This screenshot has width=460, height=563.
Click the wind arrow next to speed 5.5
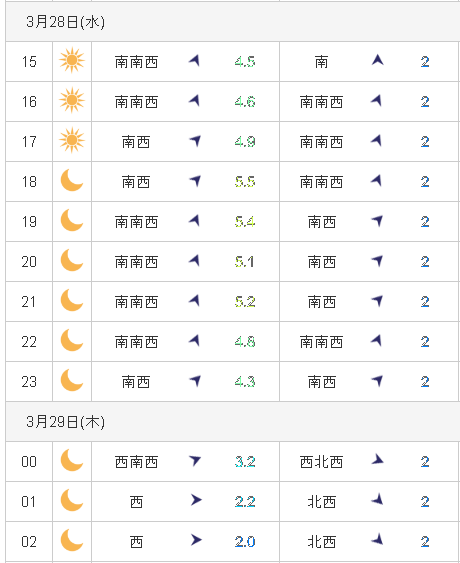pyautogui.click(x=195, y=181)
